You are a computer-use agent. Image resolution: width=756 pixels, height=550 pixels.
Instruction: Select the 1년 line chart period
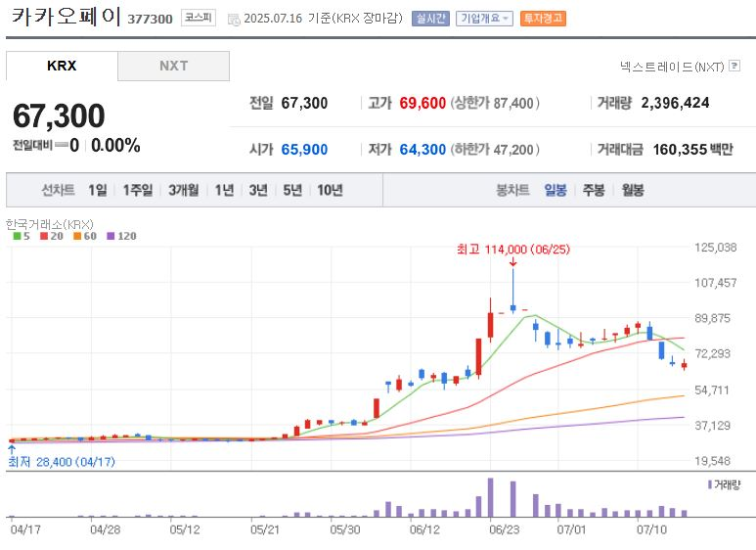pos(224,190)
